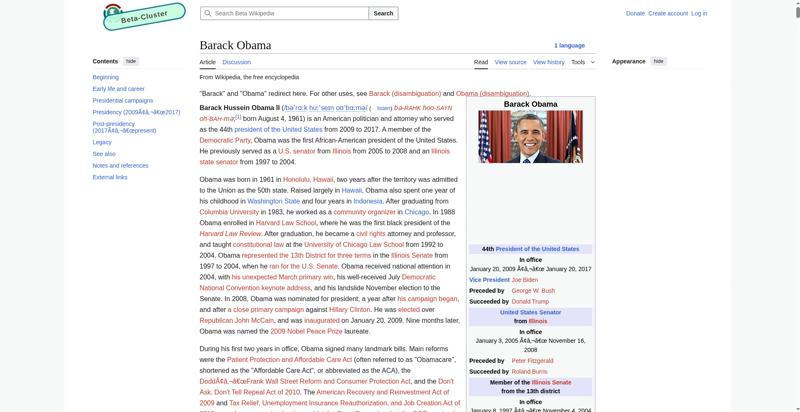Click the IPA pronunciation link
Viewport: 800px width, 412px height.
click(x=324, y=108)
